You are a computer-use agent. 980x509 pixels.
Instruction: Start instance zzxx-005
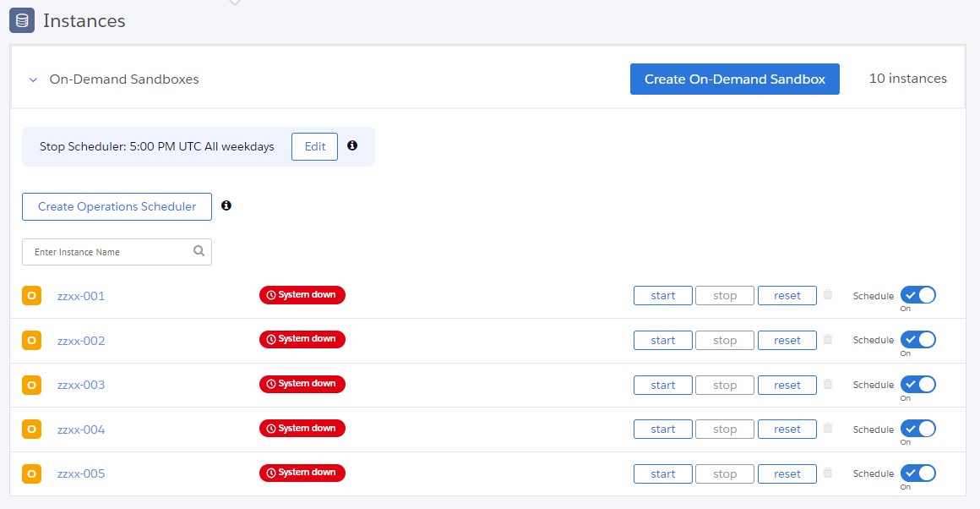coord(662,474)
